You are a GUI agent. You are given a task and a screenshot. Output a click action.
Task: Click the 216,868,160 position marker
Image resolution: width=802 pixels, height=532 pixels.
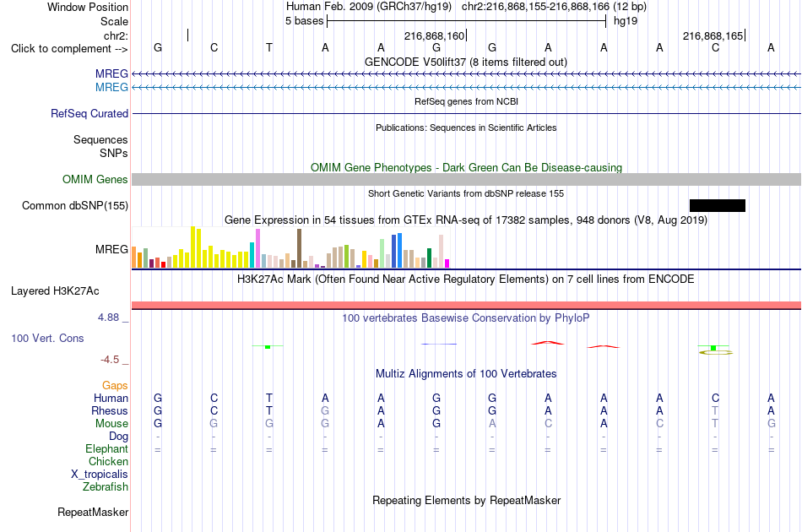[x=434, y=35]
